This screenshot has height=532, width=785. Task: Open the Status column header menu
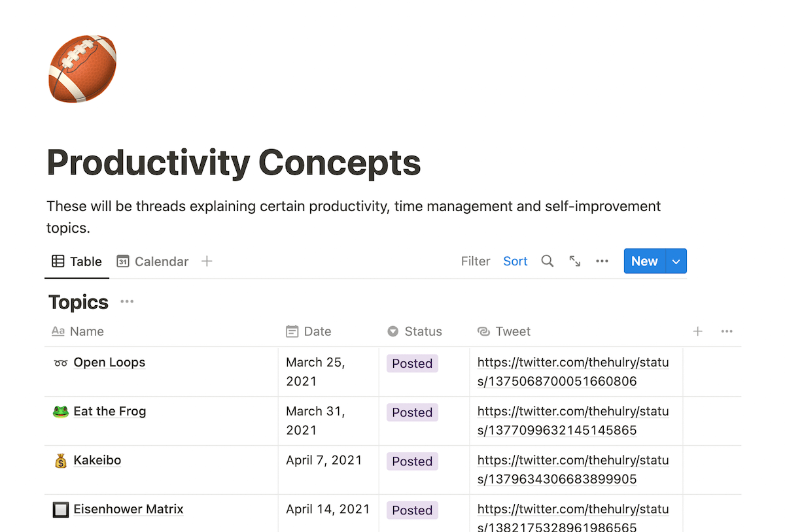click(x=423, y=331)
